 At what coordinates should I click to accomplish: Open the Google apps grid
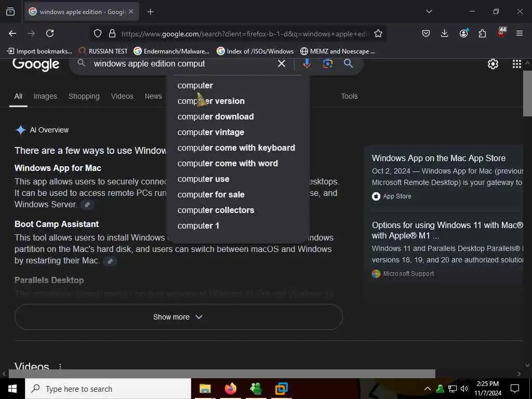516,64
